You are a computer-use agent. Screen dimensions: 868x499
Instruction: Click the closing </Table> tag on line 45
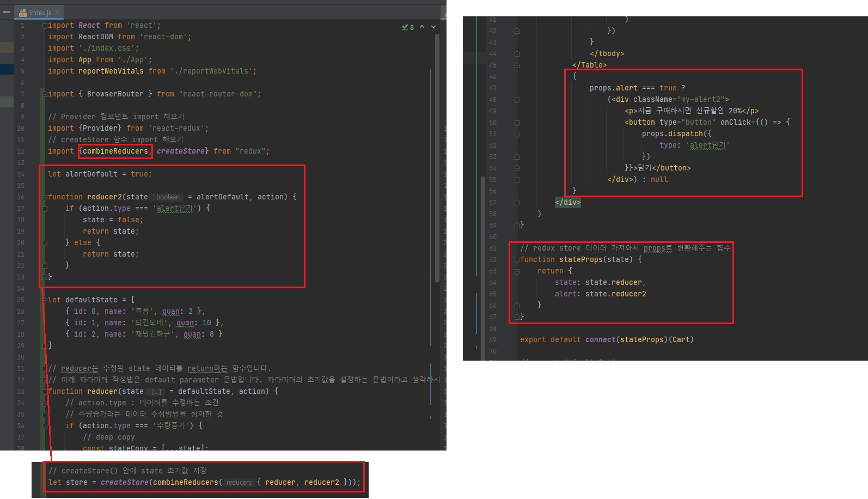(x=590, y=65)
